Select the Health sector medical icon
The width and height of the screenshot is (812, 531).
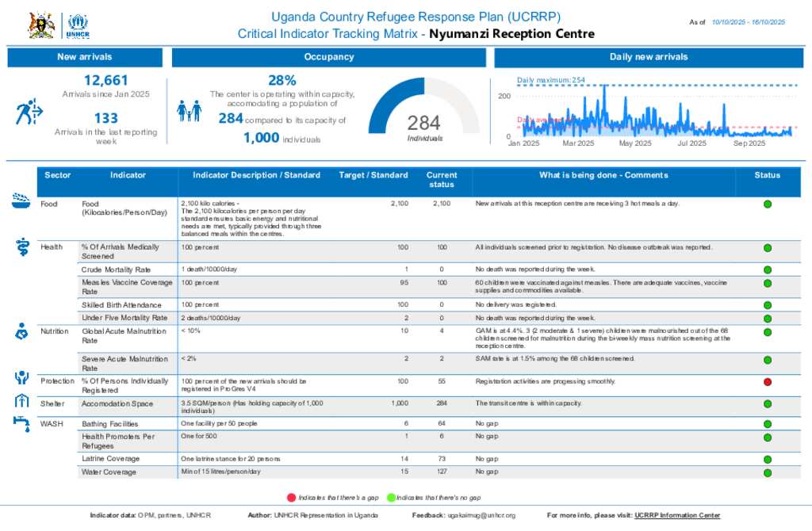(21, 247)
